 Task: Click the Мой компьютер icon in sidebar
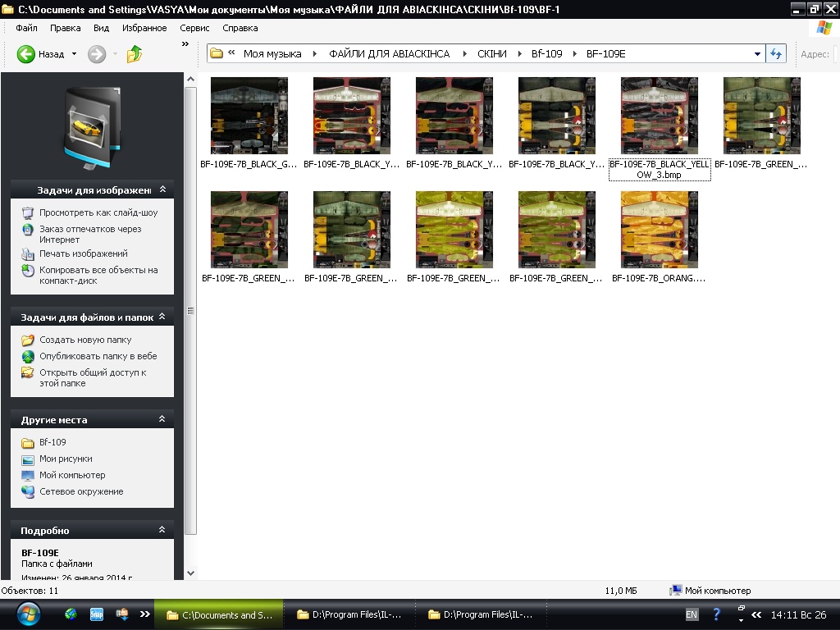click(x=28, y=475)
